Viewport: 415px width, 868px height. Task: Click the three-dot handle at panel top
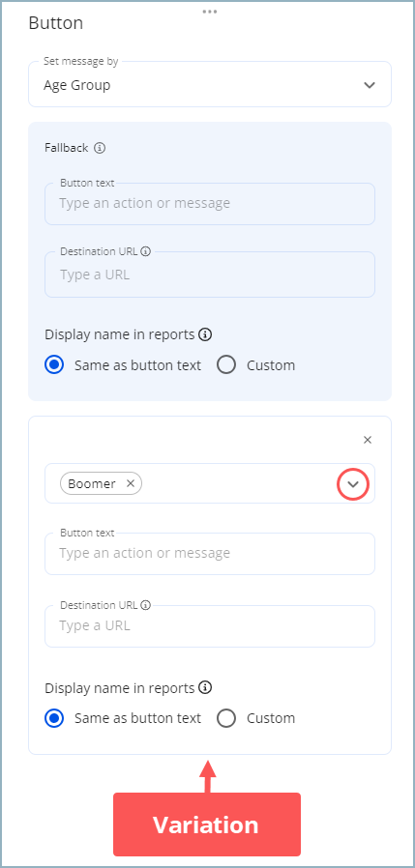(210, 12)
